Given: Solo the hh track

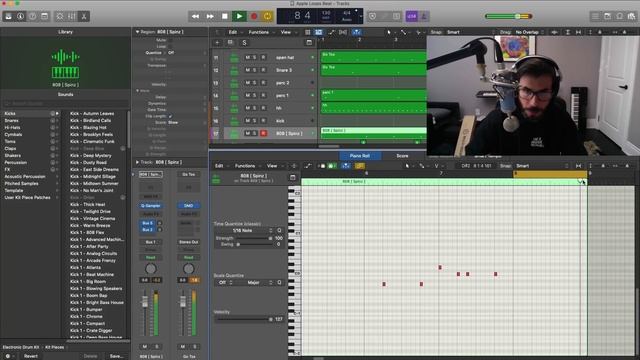Looking at the screenshot, I should click(255, 108).
